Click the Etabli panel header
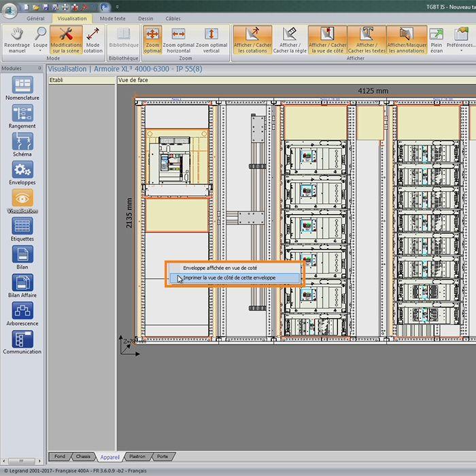 coord(82,80)
